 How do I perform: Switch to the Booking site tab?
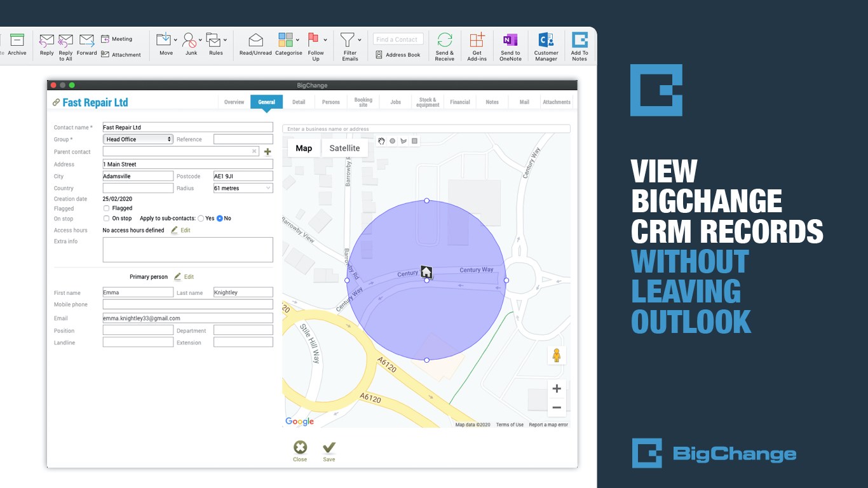point(363,102)
